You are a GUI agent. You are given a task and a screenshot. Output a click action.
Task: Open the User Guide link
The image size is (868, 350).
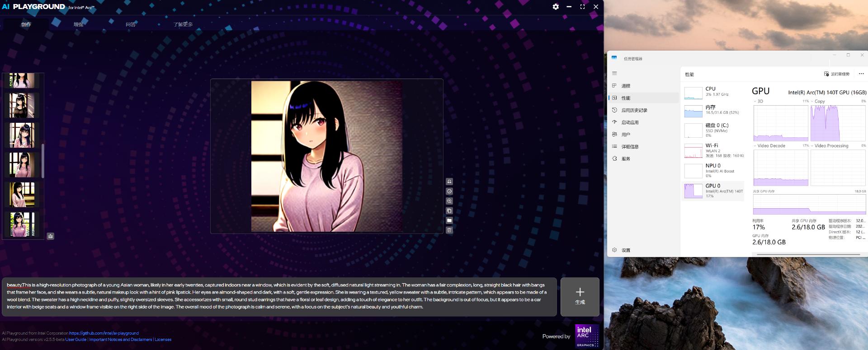click(x=76, y=340)
